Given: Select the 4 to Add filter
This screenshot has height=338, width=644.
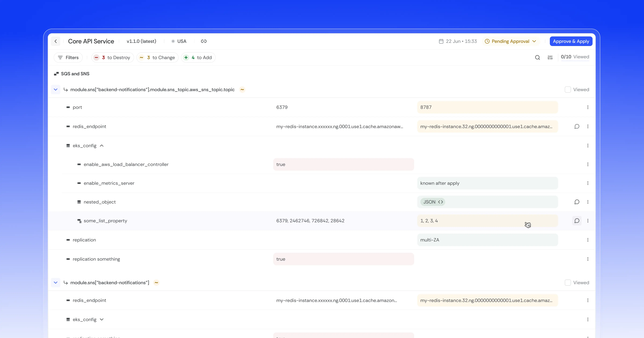Looking at the screenshot, I should coord(198,58).
